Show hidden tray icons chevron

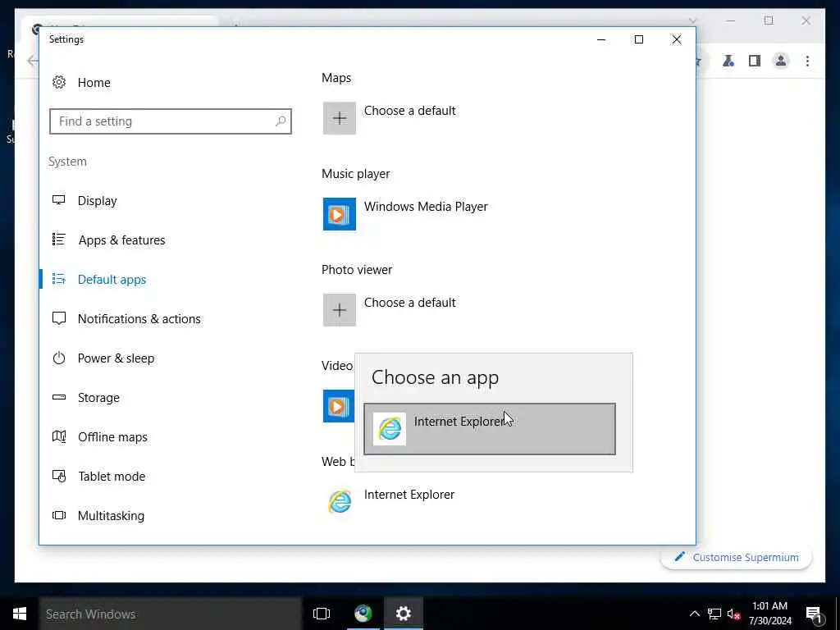[694, 614]
